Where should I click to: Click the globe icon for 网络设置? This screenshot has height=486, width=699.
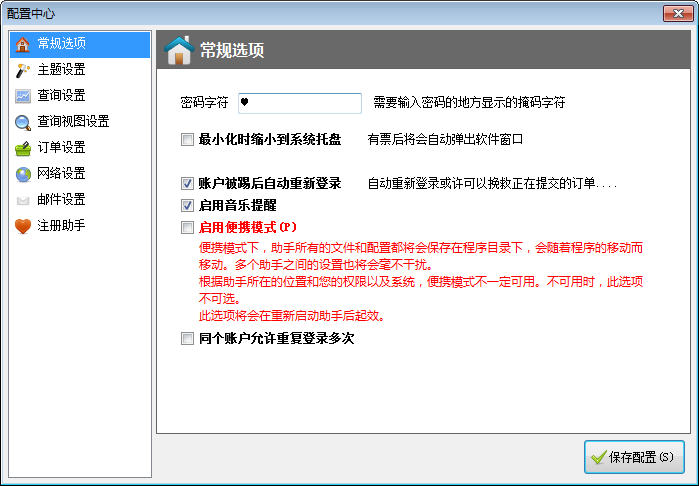[x=22, y=174]
